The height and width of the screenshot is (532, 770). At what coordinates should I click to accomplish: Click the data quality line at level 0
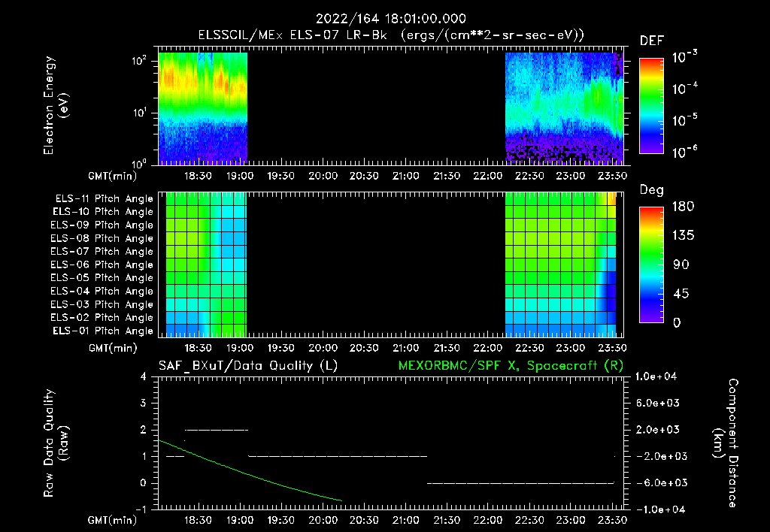[520, 483]
